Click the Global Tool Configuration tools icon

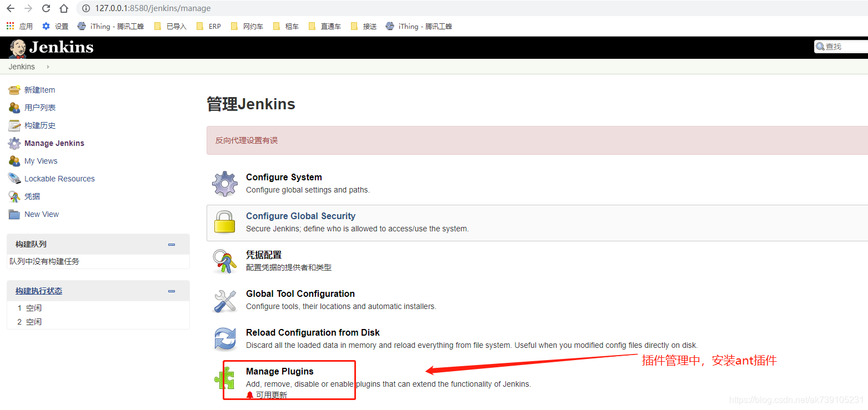(x=225, y=300)
